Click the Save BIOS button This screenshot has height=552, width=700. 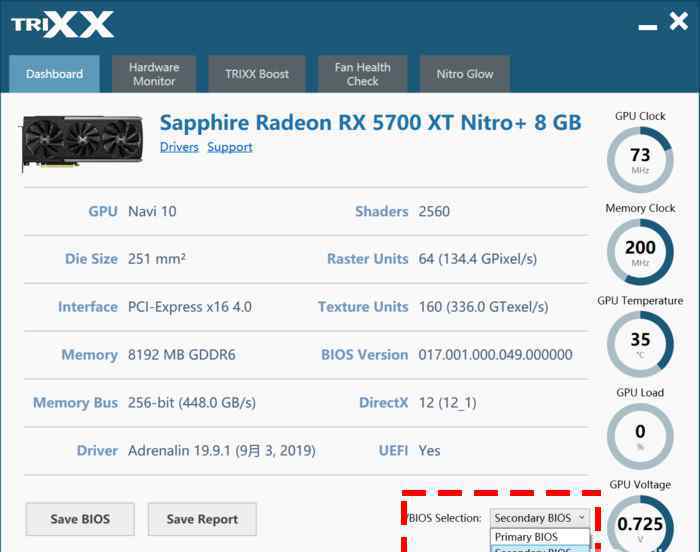(80, 519)
